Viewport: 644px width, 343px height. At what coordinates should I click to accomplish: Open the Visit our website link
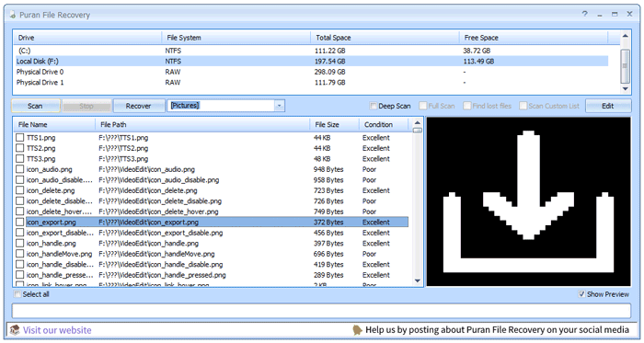(x=57, y=330)
